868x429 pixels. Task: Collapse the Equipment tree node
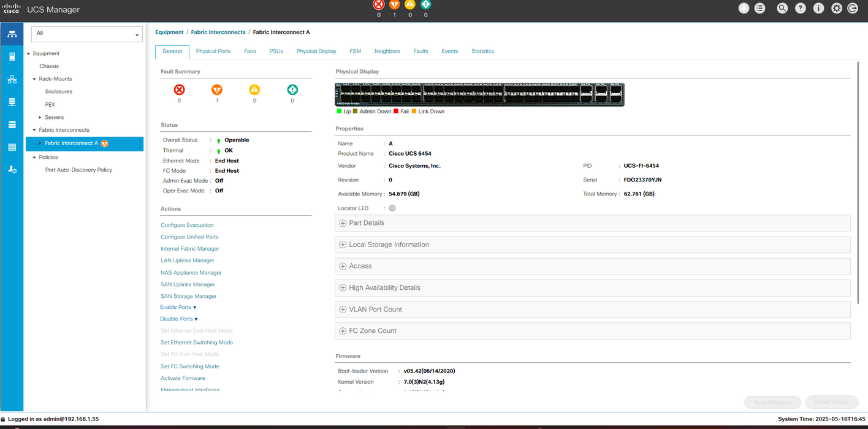[28, 54]
